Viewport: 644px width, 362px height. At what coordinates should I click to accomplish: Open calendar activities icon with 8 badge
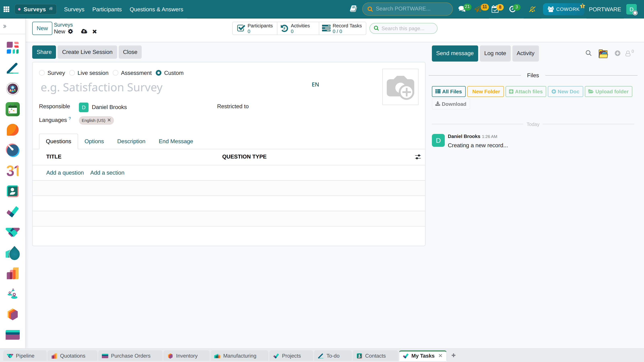pos(495,9)
